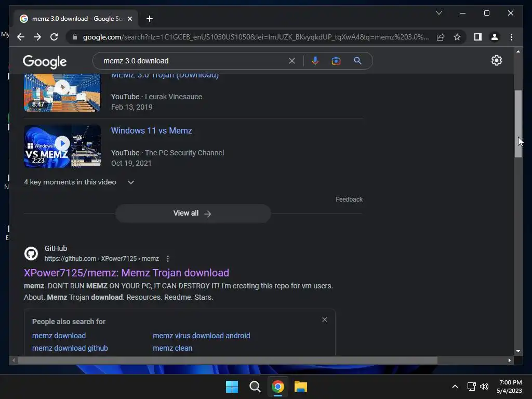This screenshot has height=399, width=532.
Task: View site security padlock info
Action: coord(75,37)
